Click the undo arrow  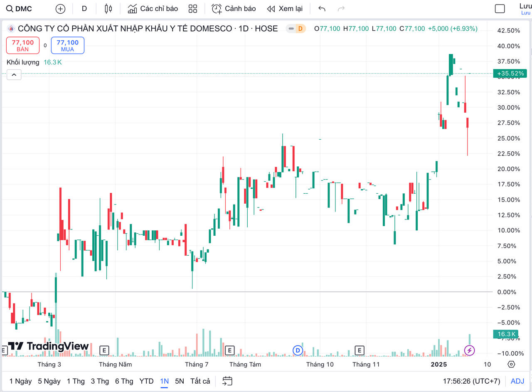tap(322, 9)
